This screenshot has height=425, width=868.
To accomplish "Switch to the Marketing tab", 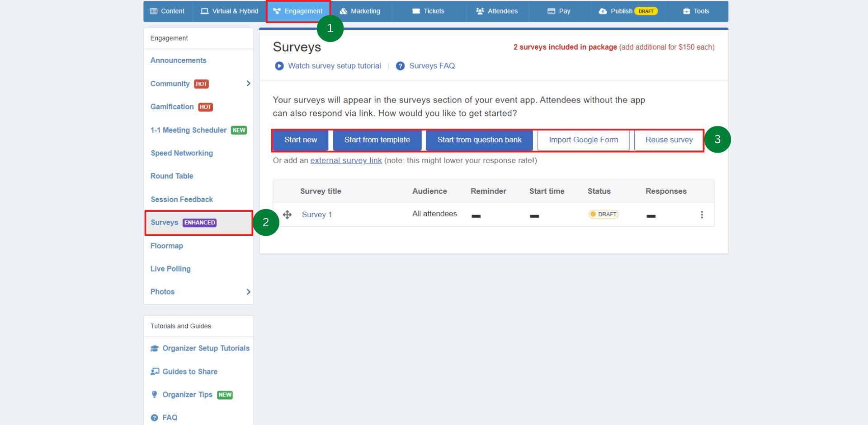I will (x=360, y=11).
